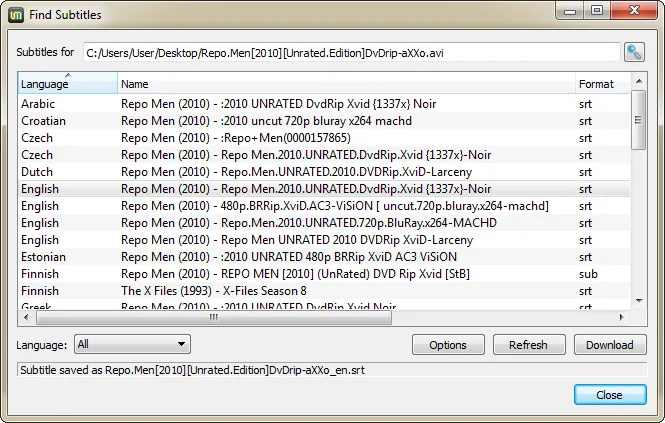Select Czech row named Repo+Men(0000157865)
The width and height of the screenshot is (665, 423).
click(x=324, y=137)
